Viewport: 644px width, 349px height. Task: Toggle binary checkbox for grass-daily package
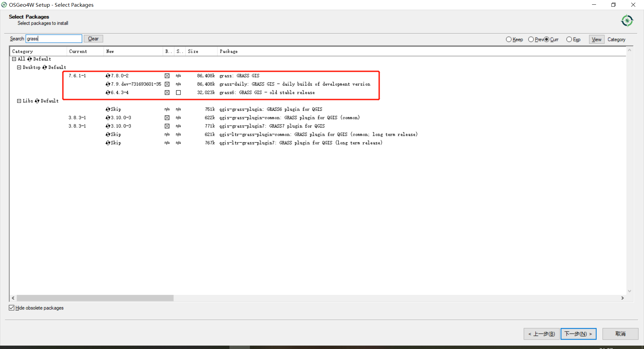167,84
